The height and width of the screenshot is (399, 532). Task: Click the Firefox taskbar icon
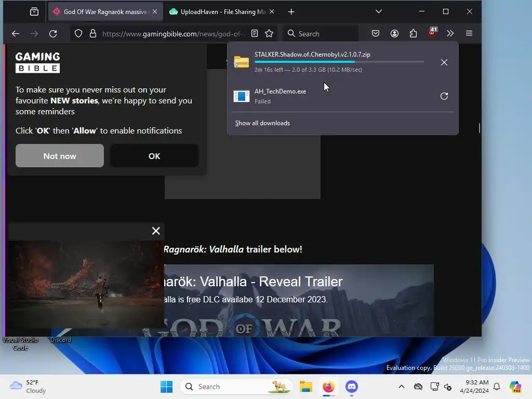328,387
